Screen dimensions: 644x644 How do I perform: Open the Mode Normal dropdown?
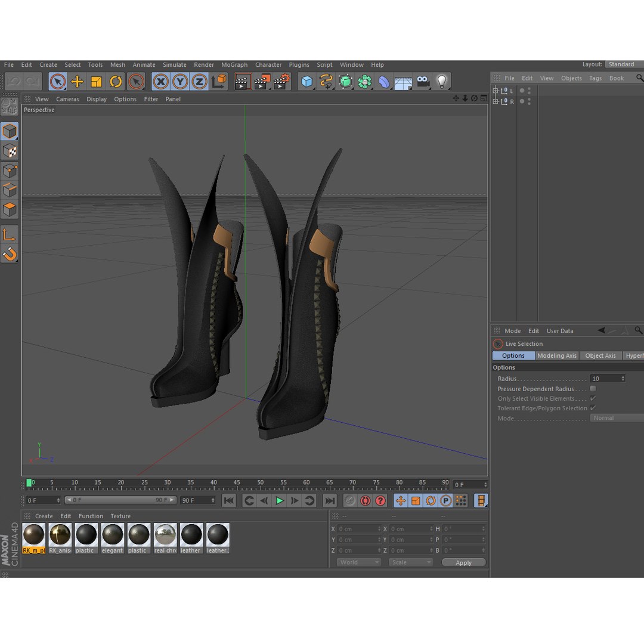(617, 418)
